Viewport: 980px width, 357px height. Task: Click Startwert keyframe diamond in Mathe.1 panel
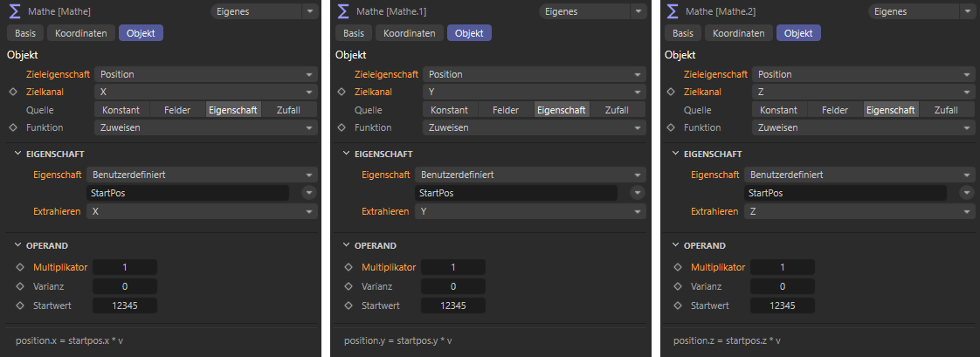(349, 306)
